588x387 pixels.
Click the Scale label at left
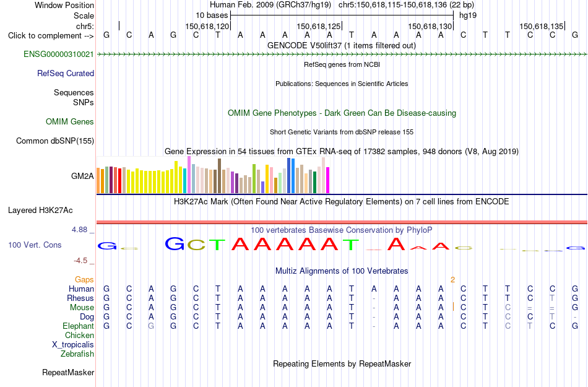(84, 15)
